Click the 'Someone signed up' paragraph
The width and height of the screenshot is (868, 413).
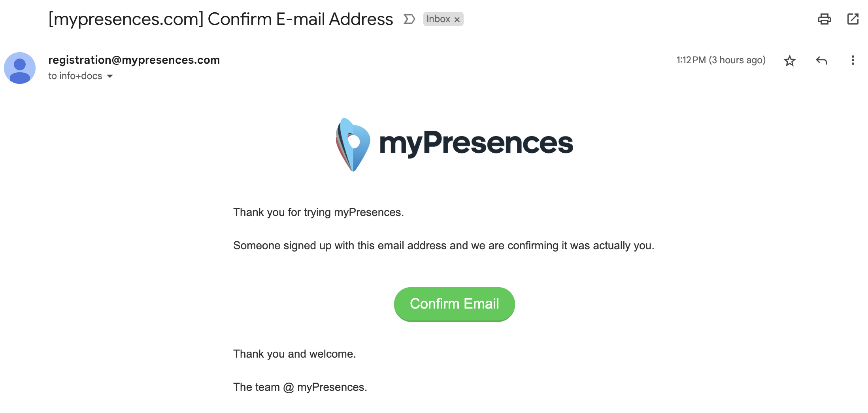(444, 246)
